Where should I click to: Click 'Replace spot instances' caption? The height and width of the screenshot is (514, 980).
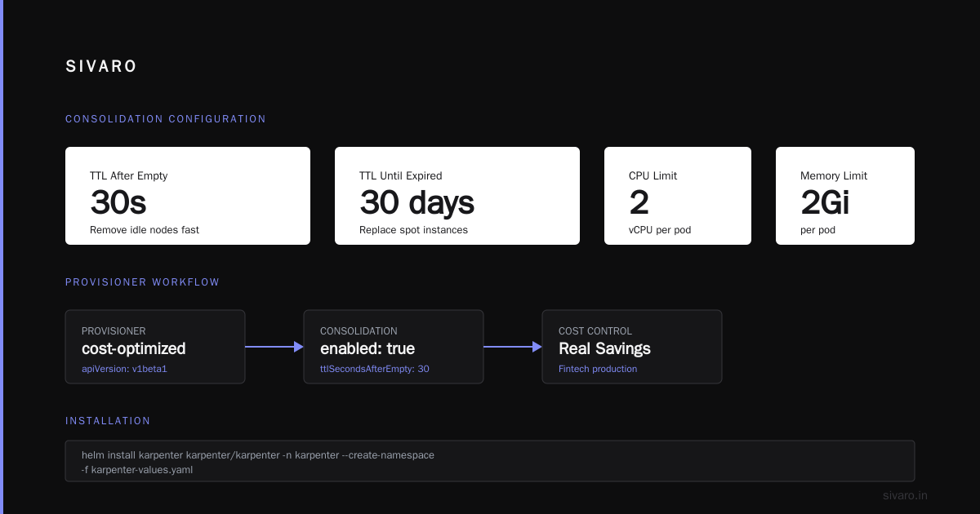tap(414, 230)
